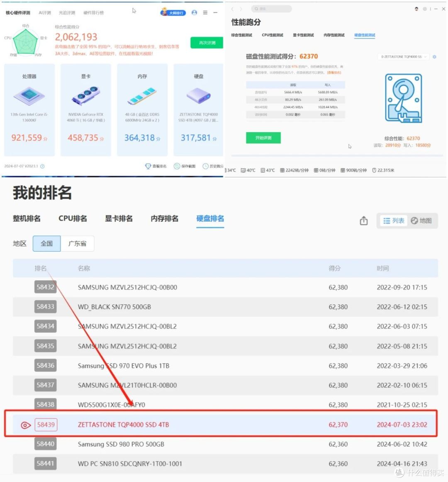448x482 pixels.
Task: Click the gear icon beside disk dropdown
Action: (x=434, y=57)
